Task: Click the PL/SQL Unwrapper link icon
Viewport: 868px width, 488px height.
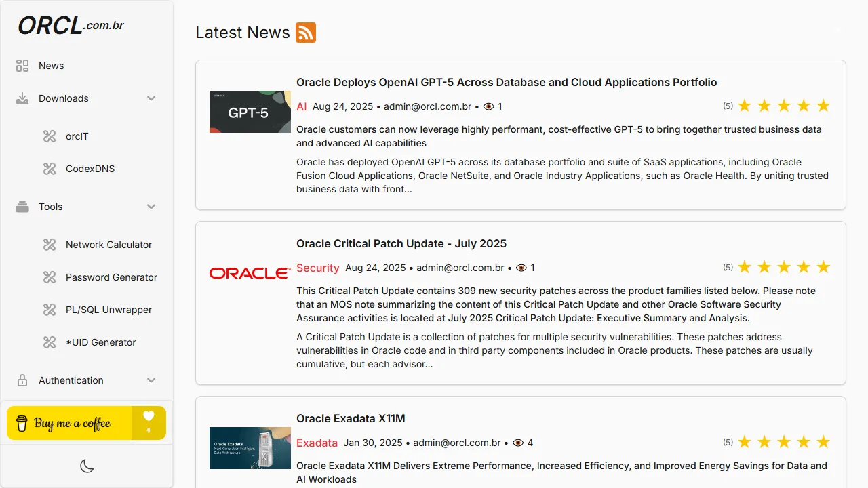Action: coord(49,310)
